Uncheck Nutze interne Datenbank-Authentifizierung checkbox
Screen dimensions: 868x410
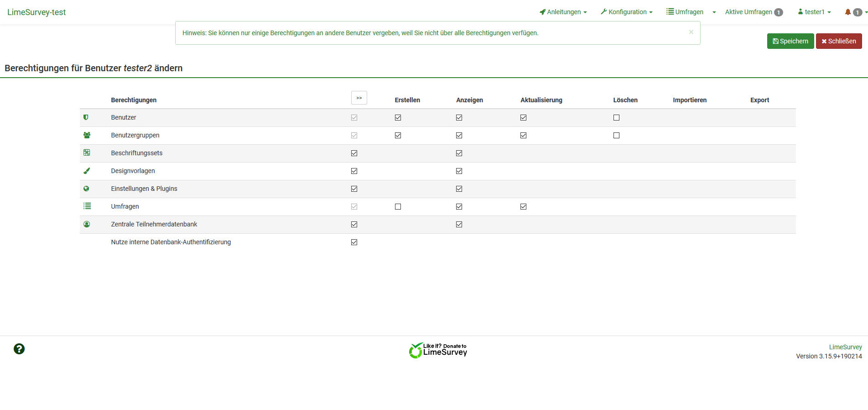click(354, 242)
